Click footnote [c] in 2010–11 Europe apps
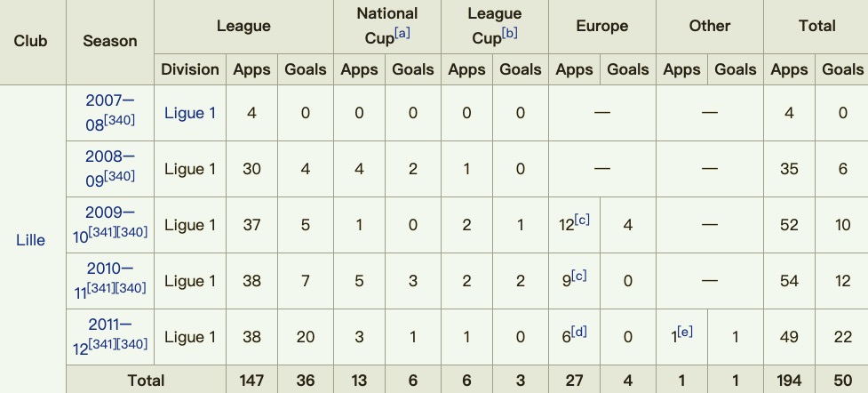This screenshot has width=868, height=393. point(578,276)
